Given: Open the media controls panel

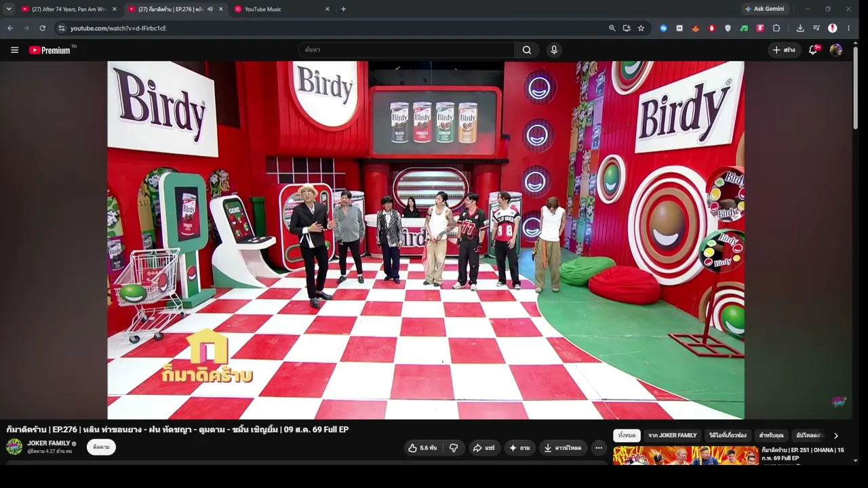Looking at the screenshot, I should click(x=816, y=28).
